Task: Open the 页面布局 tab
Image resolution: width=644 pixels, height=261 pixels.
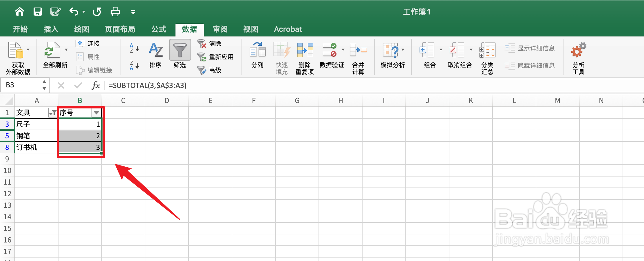Action: [120, 29]
